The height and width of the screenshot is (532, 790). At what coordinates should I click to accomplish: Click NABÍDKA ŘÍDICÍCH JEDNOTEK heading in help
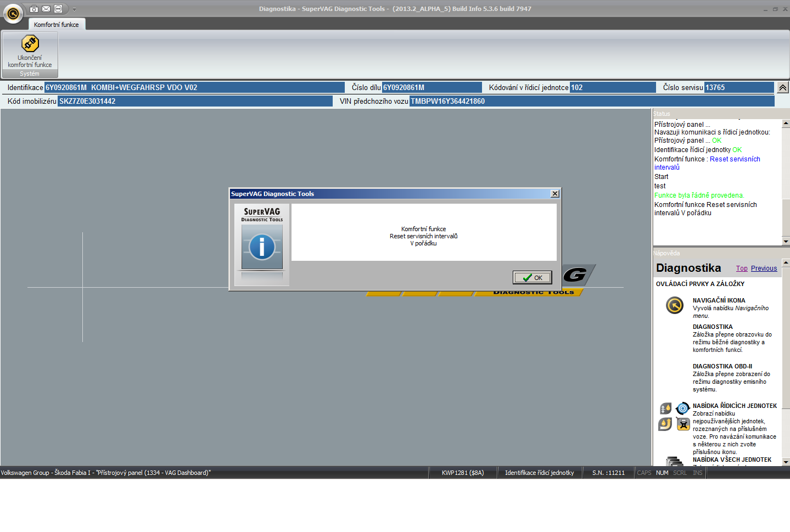(735, 406)
